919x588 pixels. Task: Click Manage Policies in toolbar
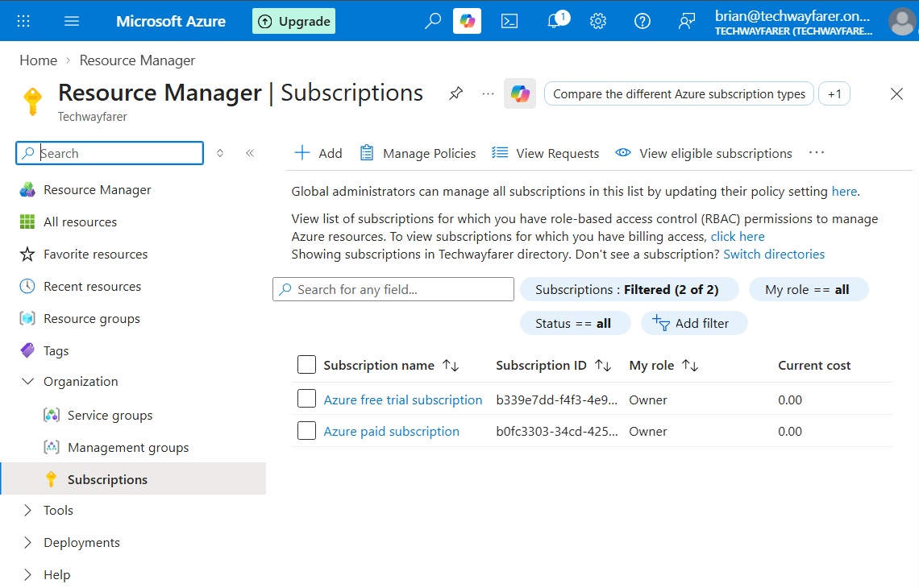418,153
